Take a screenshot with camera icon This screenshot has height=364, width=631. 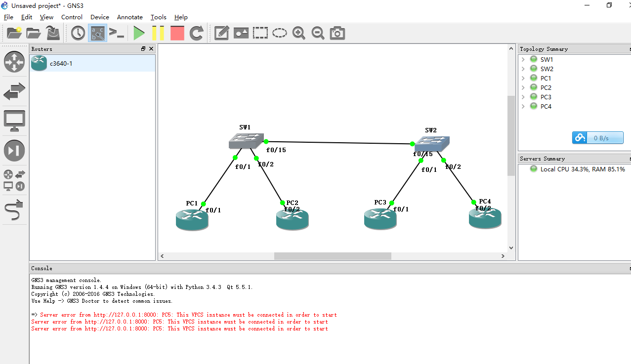click(x=337, y=33)
